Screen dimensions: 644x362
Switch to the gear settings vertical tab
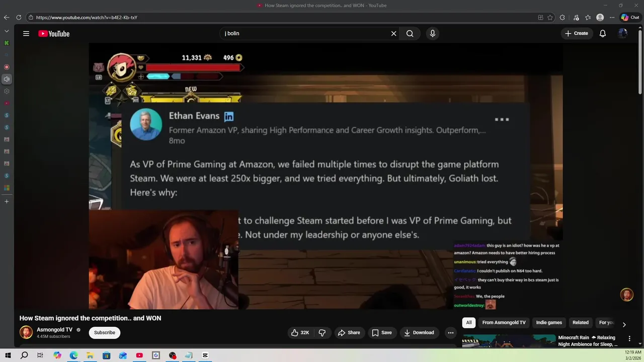(x=7, y=92)
